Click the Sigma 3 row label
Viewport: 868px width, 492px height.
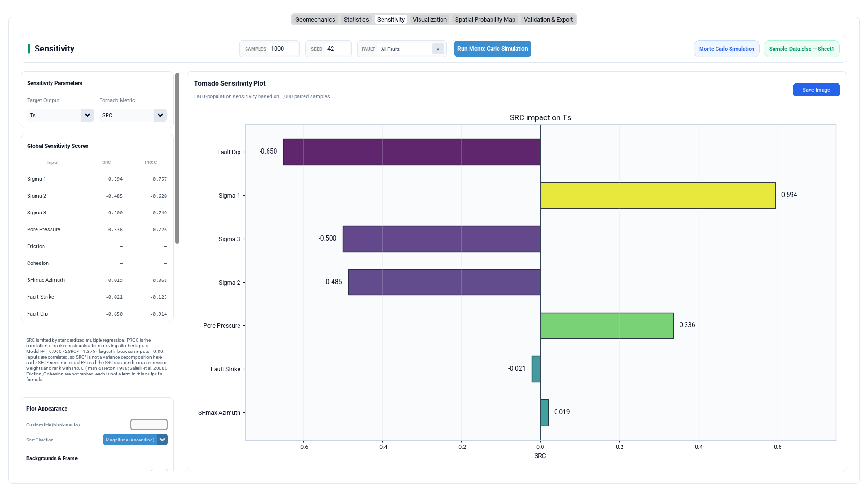click(x=36, y=213)
